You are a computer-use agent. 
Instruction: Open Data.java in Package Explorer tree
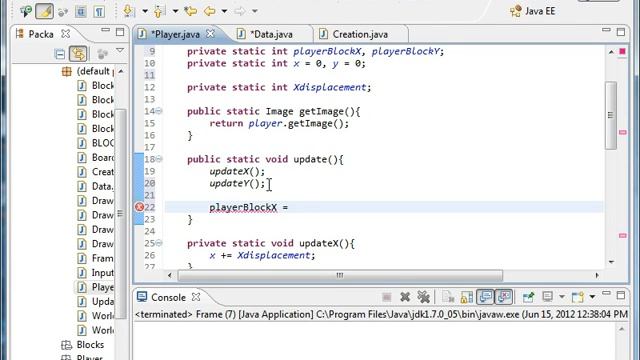[96, 186]
